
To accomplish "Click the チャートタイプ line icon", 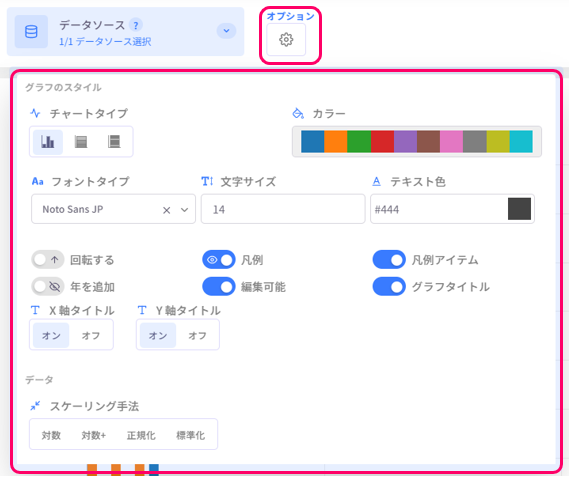I will click(x=35, y=113).
